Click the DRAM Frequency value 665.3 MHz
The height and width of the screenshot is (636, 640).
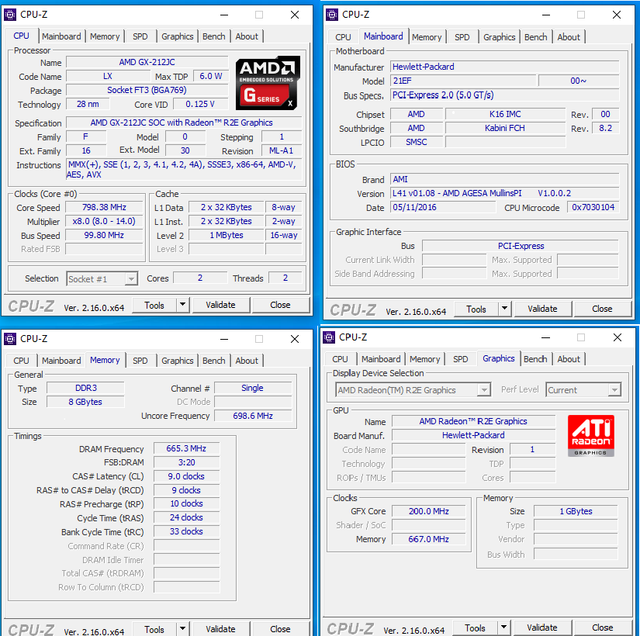click(186, 449)
